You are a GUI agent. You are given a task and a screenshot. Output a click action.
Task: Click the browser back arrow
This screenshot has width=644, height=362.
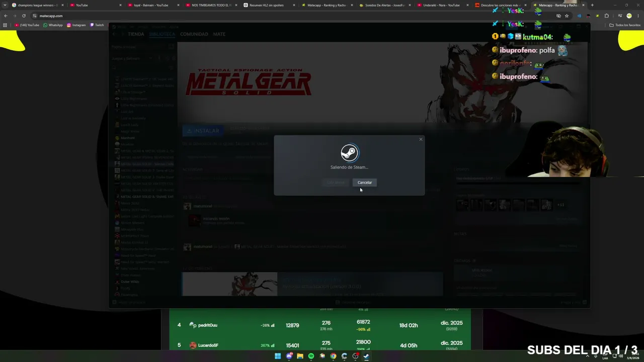pos(6,16)
